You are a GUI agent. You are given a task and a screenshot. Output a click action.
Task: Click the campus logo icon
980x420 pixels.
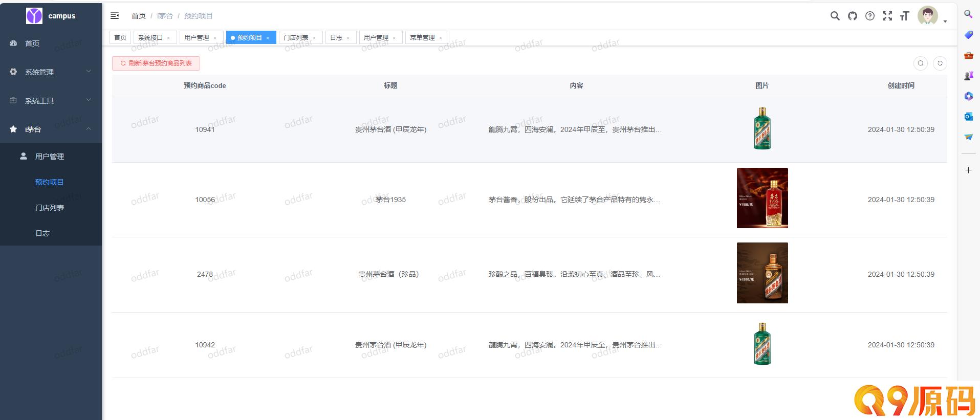point(34,16)
